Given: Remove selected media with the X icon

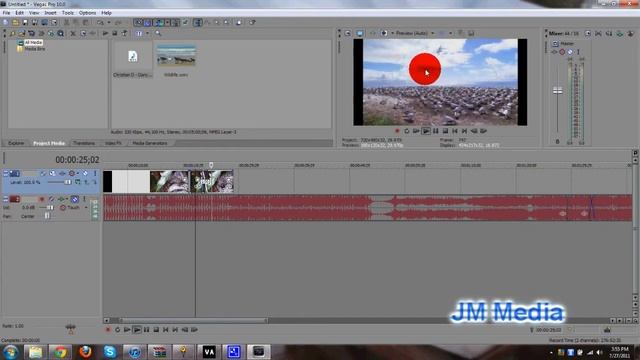Looking at the screenshot, I should (73, 33).
